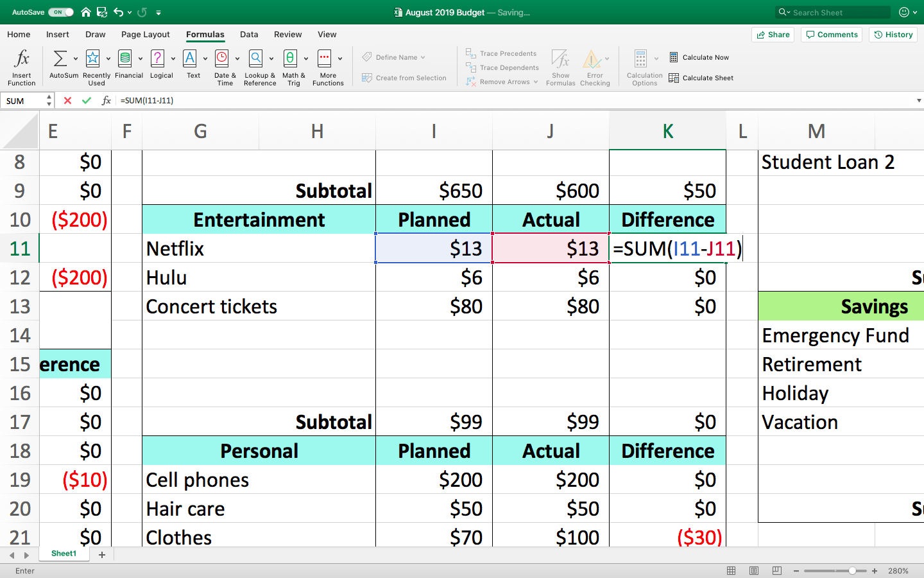Open the Draw tab
Screen dimensions: 924x578
click(x=96, y=34)
